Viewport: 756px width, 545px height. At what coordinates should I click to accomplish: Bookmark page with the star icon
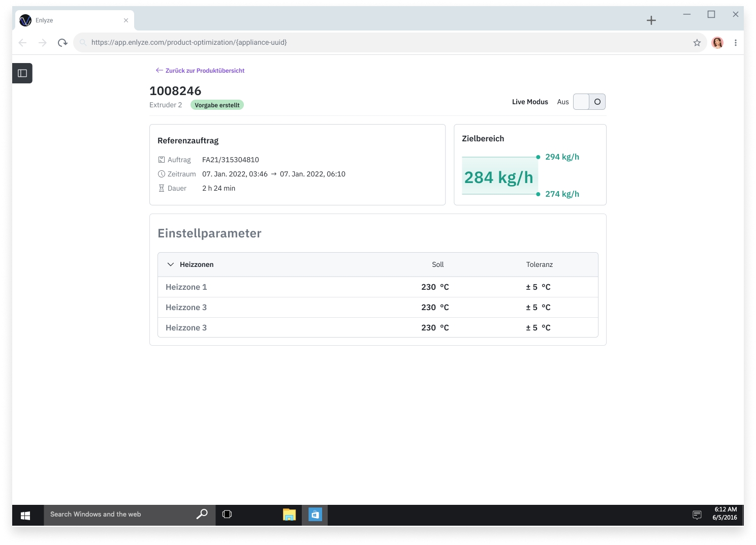coord(697,43)
